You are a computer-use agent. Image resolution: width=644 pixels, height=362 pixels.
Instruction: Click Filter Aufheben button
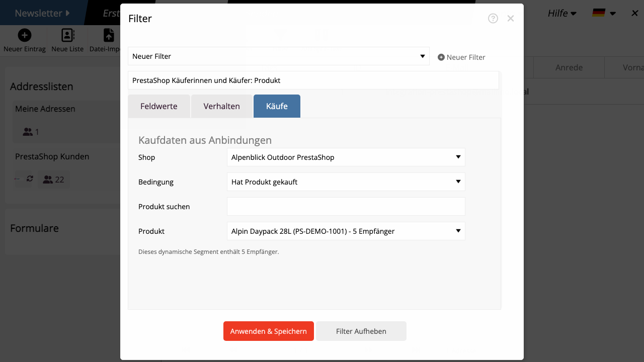click(361, 331)
